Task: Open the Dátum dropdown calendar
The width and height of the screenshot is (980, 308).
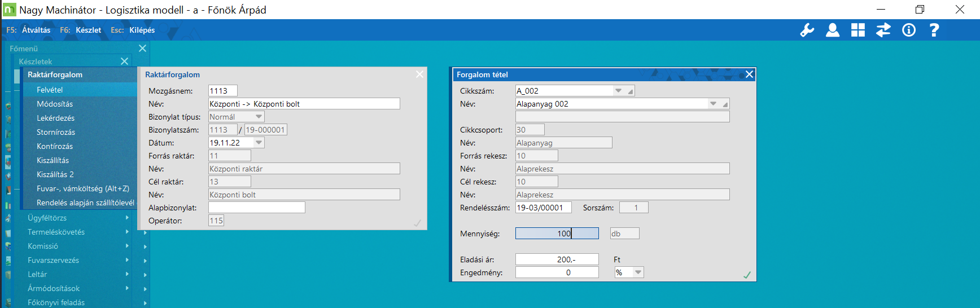Action: pyautogui.click(x=259, y=143)
